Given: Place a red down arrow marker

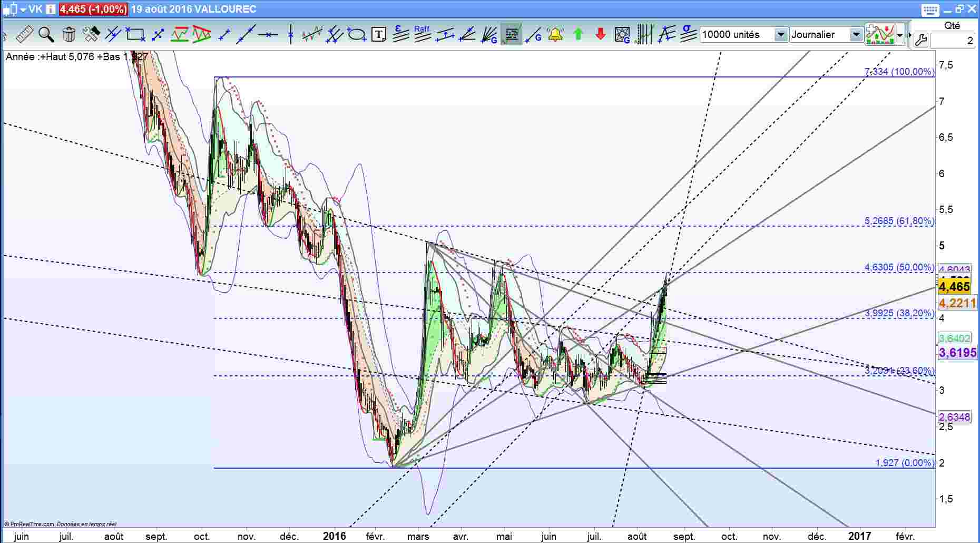Looking at the screenshot, I should click(x=600, y=35).
